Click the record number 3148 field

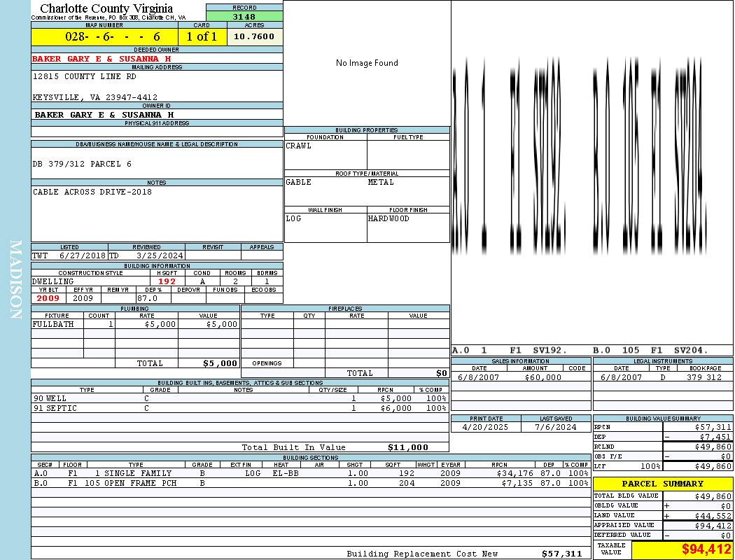pos(244,17)
